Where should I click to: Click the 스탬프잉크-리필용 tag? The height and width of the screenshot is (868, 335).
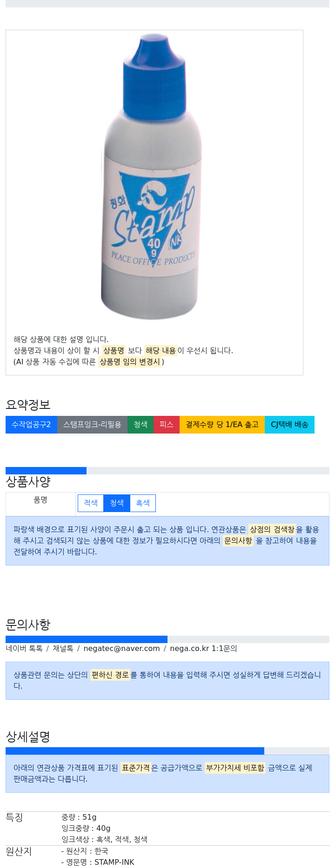[92, 425]
